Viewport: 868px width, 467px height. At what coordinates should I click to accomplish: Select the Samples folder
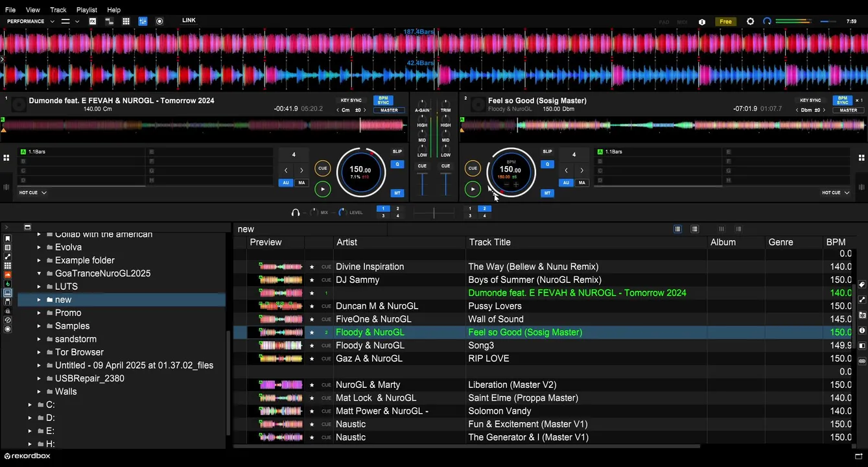(72, 326)
